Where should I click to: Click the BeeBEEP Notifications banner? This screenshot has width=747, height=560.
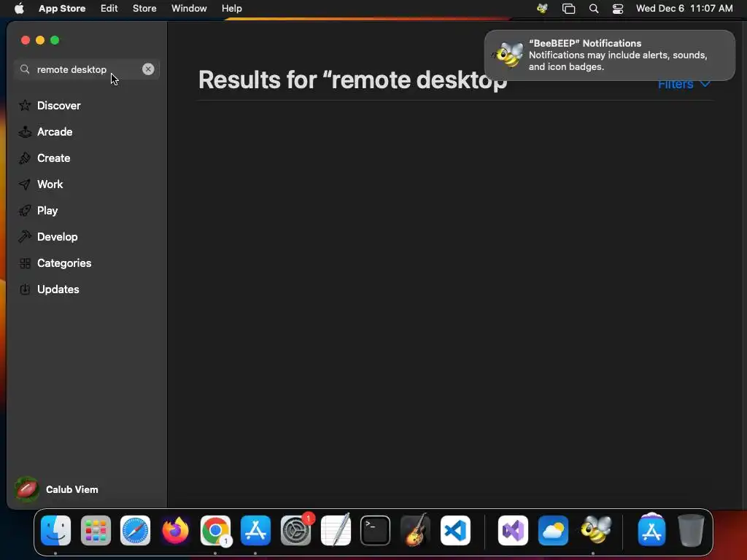click(610, 55)
